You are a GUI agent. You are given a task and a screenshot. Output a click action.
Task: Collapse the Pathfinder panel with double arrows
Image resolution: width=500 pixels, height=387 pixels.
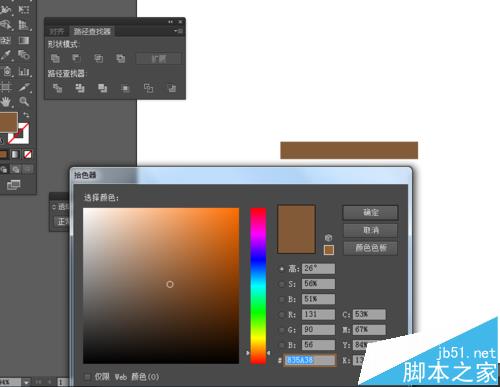170,22
